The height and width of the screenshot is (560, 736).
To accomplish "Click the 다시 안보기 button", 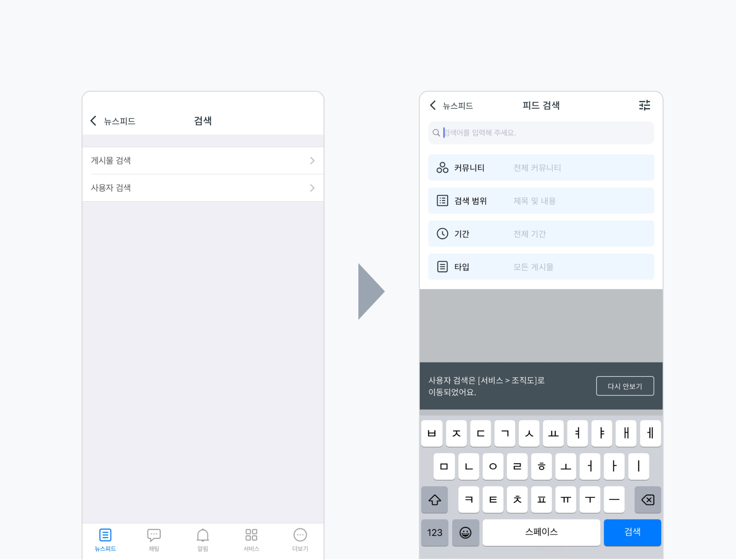I will point(625,386).
